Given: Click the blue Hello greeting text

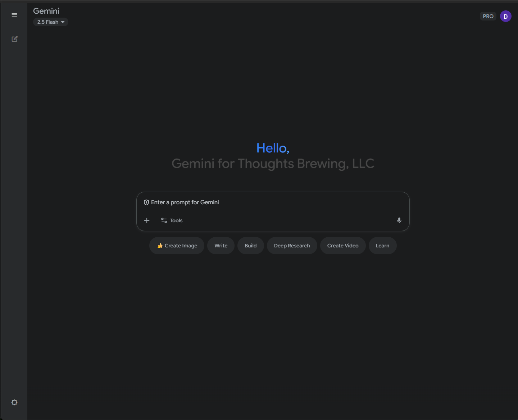Looking at the screenshot, I should (273, 148).
